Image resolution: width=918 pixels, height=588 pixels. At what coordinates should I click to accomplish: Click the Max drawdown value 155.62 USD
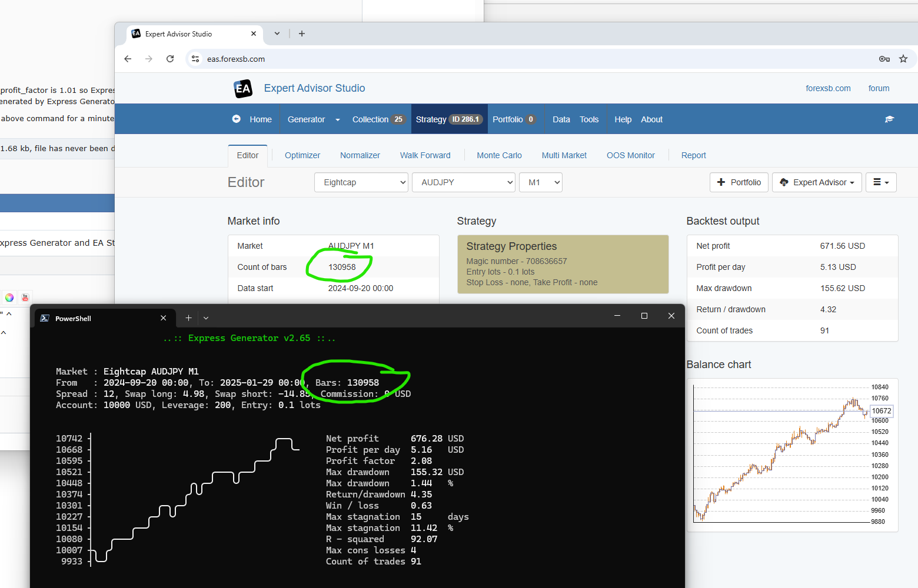843,288
